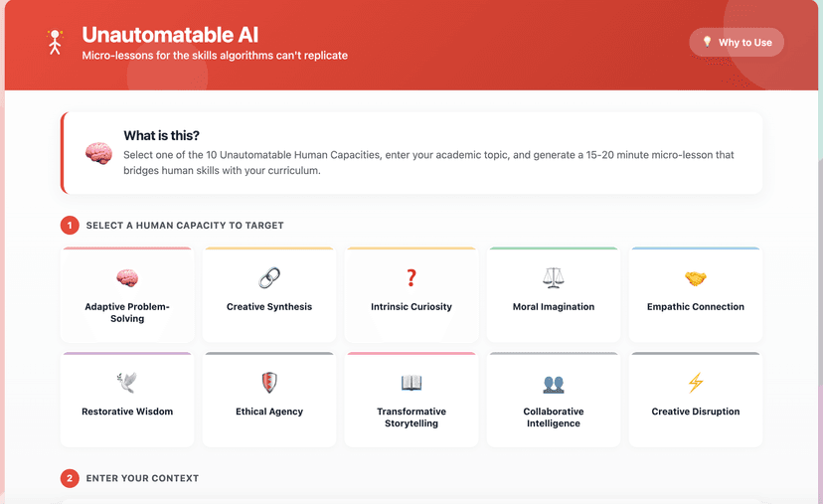Pick the Empathic Connection handshake icon
Viewport: 823px width, 504px height.
pos(696,278)
